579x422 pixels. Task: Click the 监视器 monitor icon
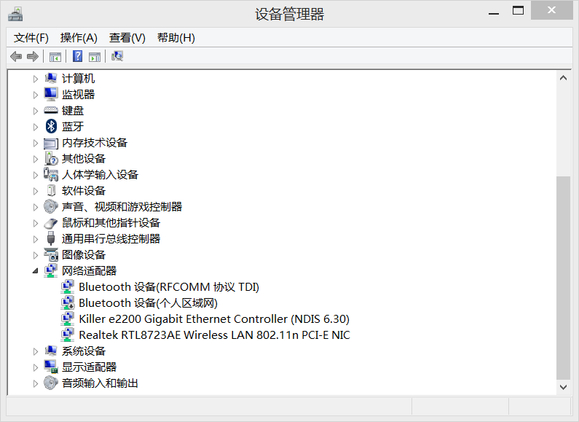pyautogui.click(x=51, y=94)
